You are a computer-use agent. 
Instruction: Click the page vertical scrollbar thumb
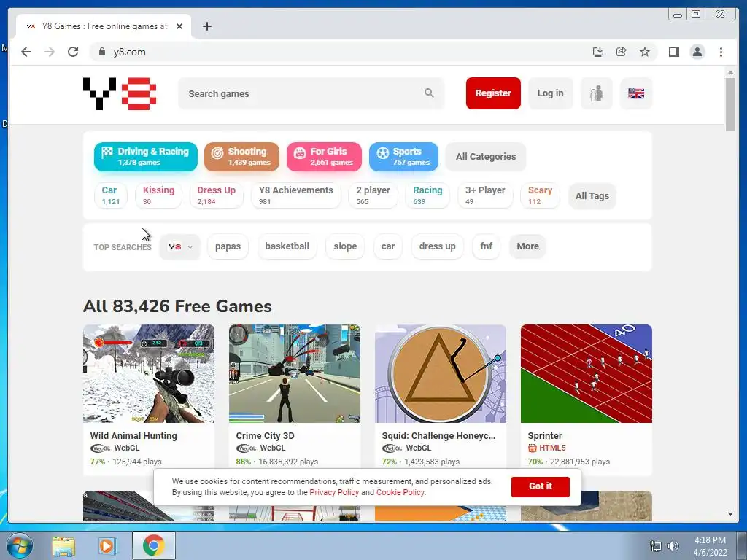point(730,104)
